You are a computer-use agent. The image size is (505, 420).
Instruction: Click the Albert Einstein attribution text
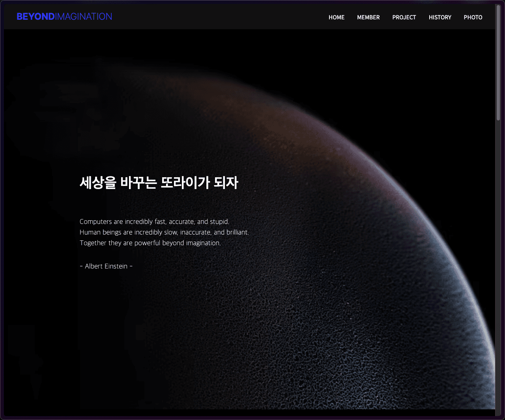(106, 266)
